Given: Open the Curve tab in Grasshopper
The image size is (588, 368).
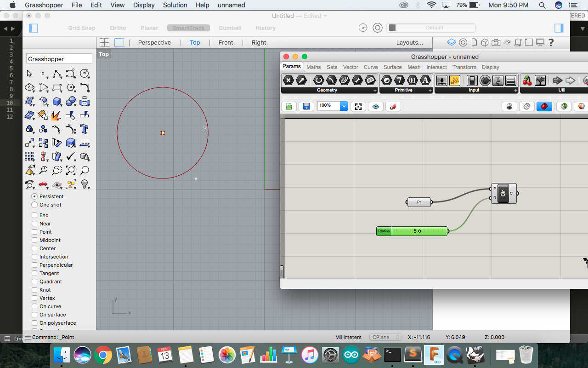Looking at the screenshot, I should pos(371,67).
